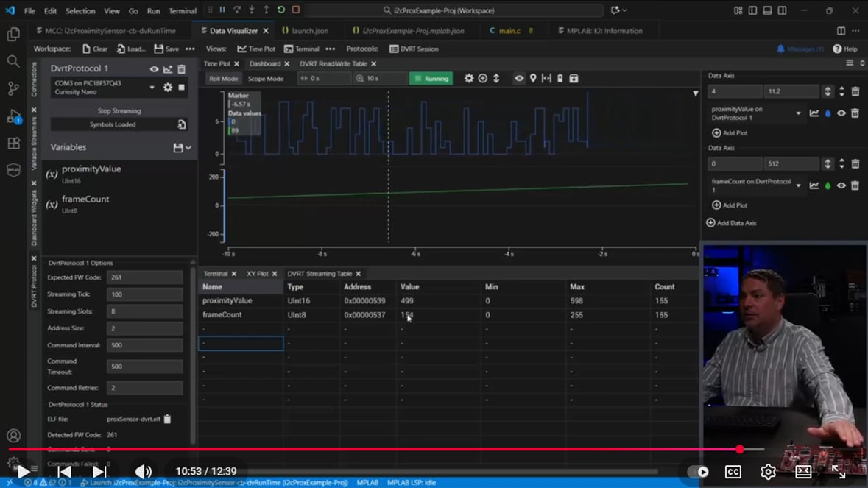
Task: Click the Source Control icon in the activity bar
Action: [13, 89]
